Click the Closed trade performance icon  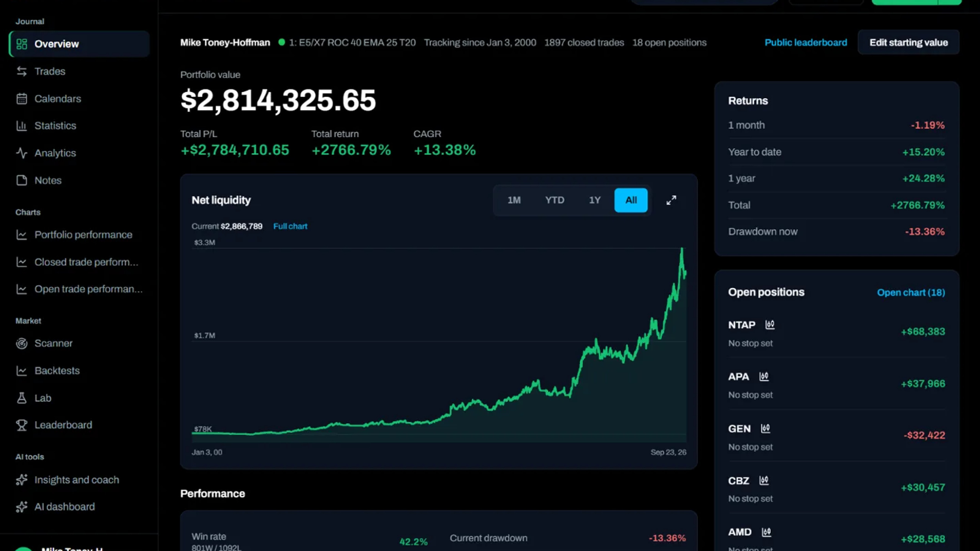click(22, 262)
